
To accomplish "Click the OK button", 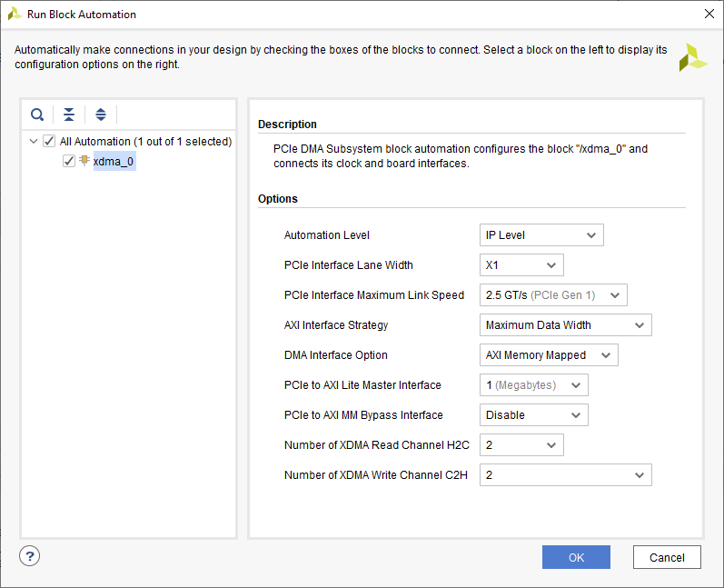I will [x=576, y=557].
